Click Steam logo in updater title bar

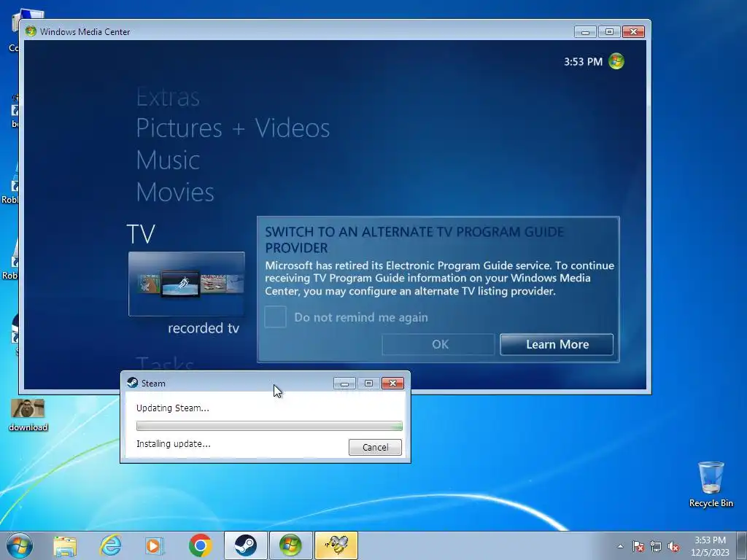[133, 383]
